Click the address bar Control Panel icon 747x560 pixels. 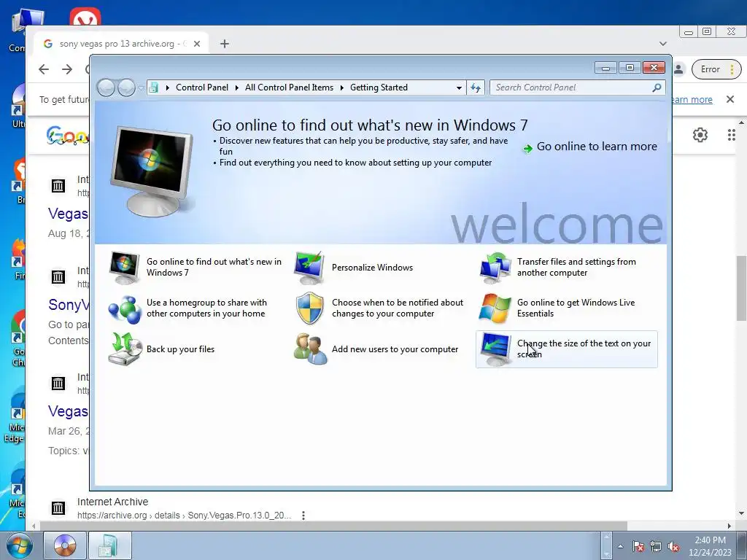pos(153,87)
